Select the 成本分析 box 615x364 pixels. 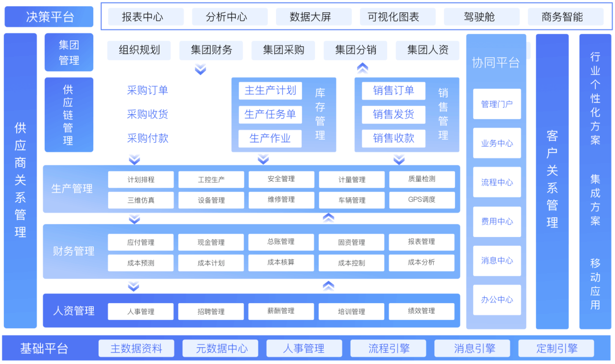point(422,262)
